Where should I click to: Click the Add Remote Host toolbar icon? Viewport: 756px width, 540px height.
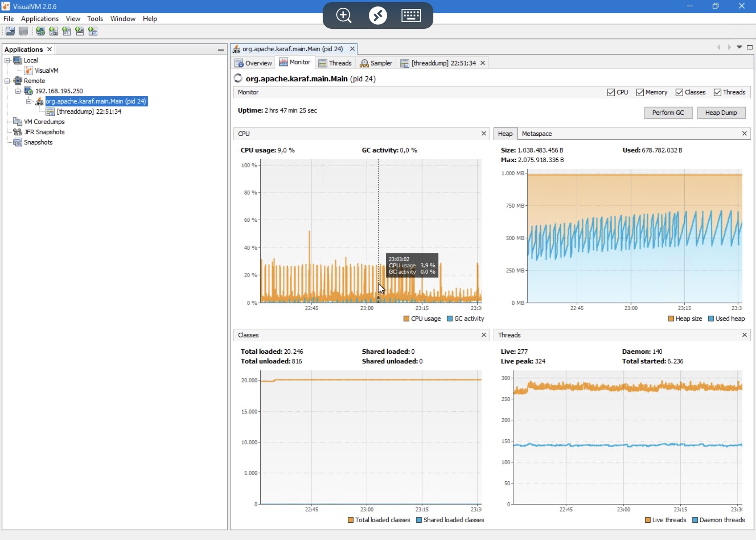click(x=40, y=31)
